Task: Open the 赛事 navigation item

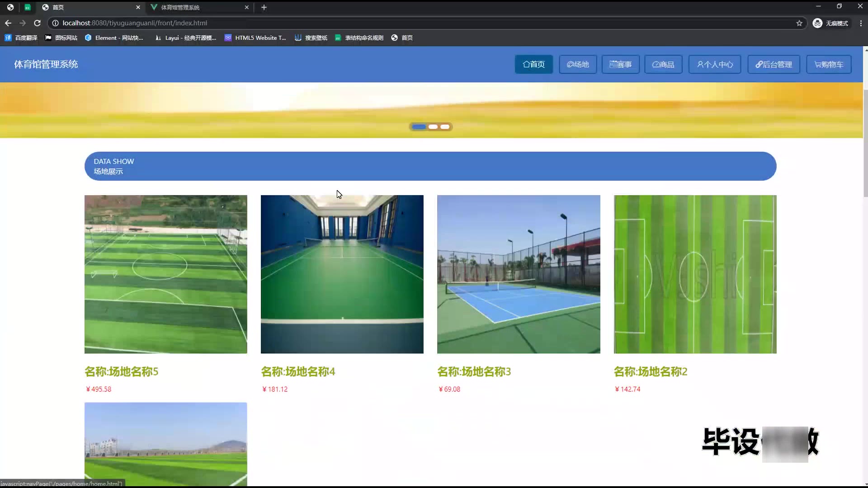Action: point(620,65)
